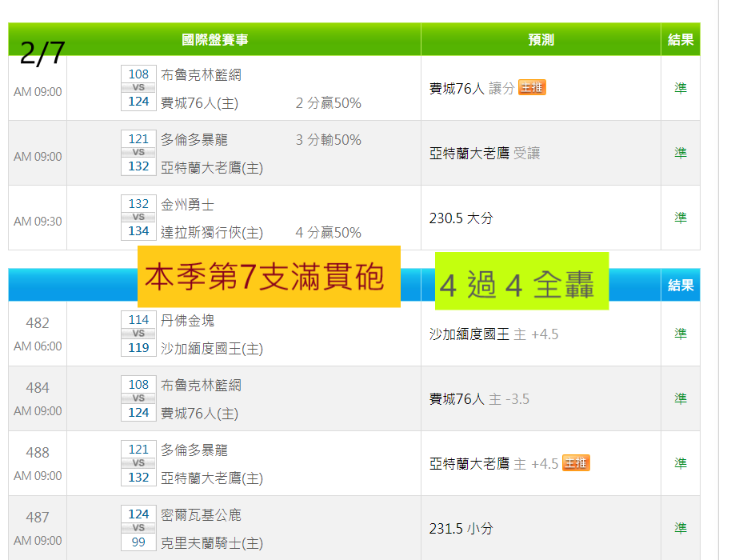Click score 114 for 丹佛金塊
This screenshot has width=735, height=560.
pos(138,319)
